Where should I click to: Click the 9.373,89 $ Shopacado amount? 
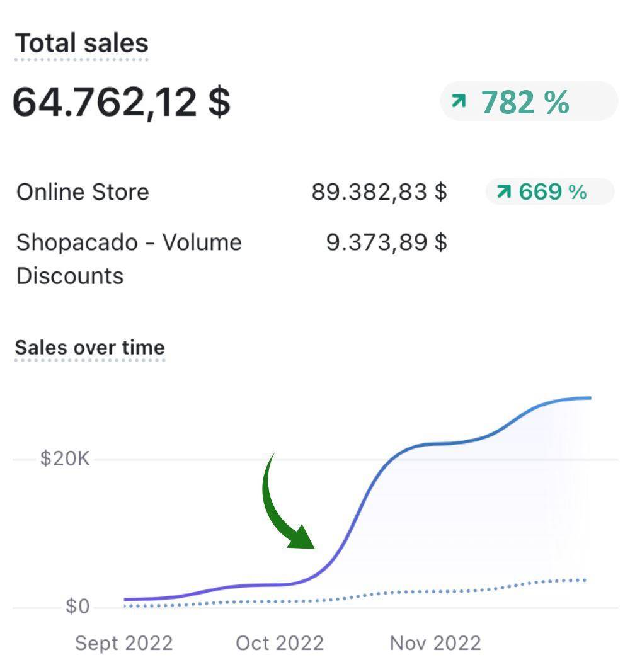click(386, 242)
